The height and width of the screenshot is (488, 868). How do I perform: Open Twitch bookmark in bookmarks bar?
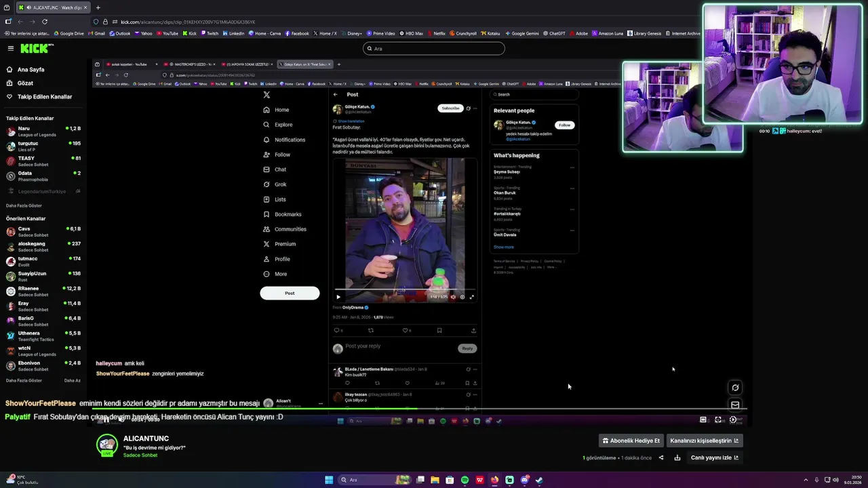tap(210, 33)
